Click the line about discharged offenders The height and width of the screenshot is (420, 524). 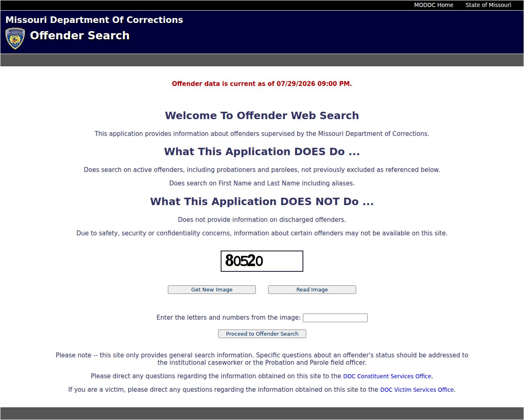click(x=262, y=219)
